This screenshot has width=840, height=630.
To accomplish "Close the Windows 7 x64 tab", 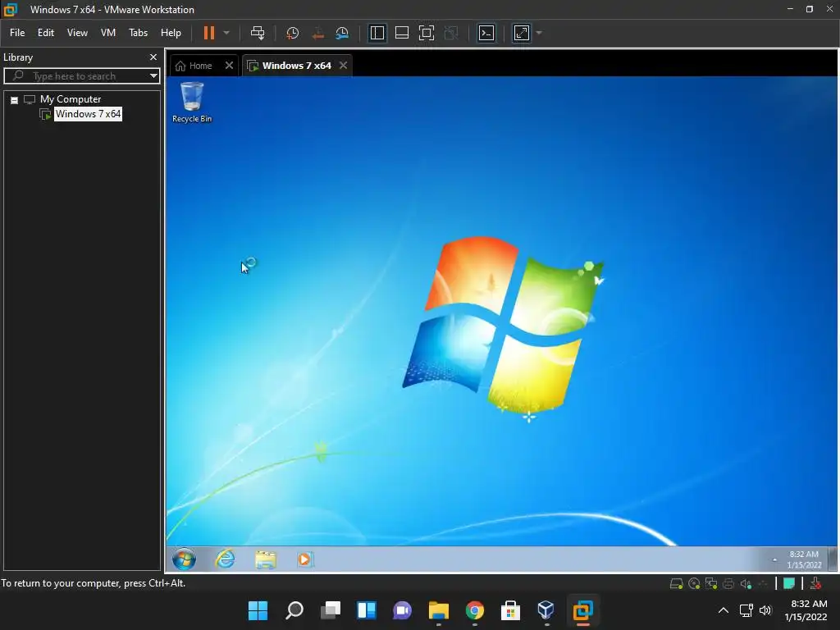I will coord(344,66).
